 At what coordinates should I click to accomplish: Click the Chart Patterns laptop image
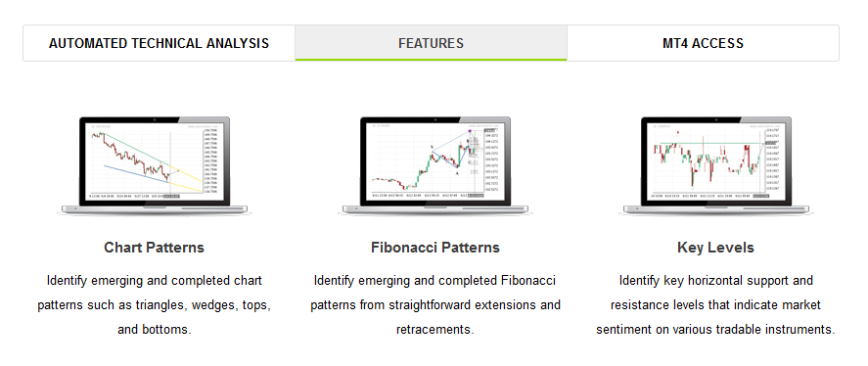[x=154, y=165]
